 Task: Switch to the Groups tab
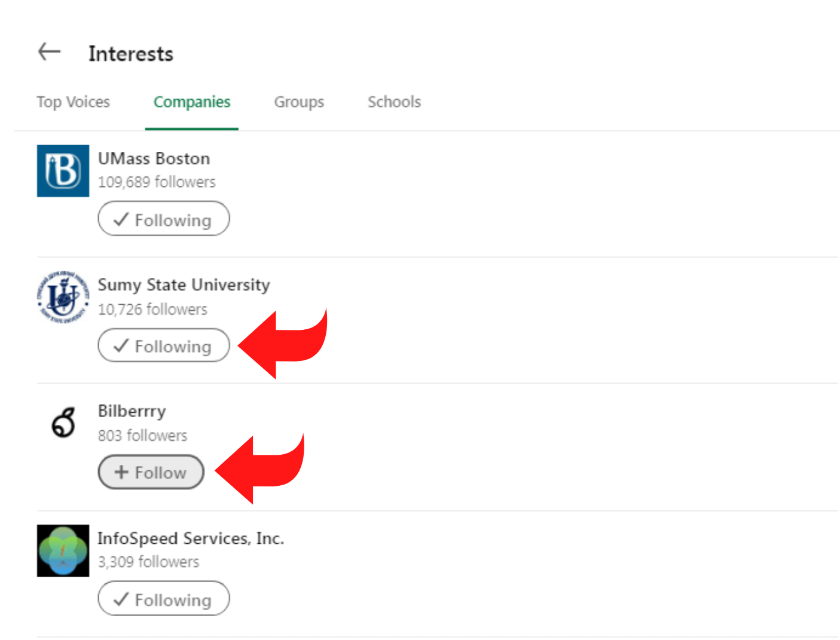tap(299, 102)
